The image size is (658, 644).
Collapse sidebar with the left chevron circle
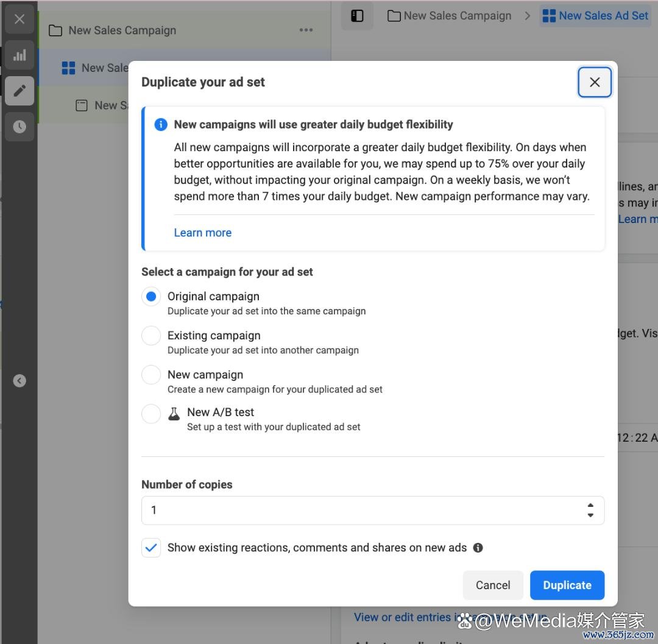[19, 381]
